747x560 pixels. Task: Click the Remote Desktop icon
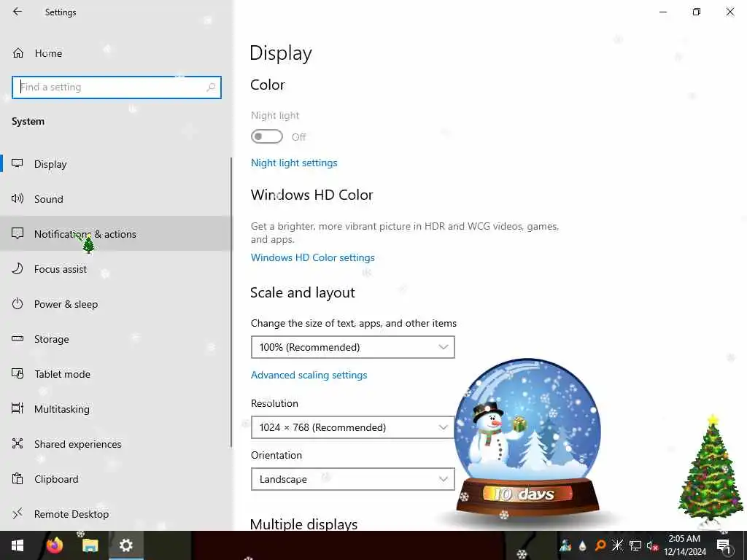18,514
